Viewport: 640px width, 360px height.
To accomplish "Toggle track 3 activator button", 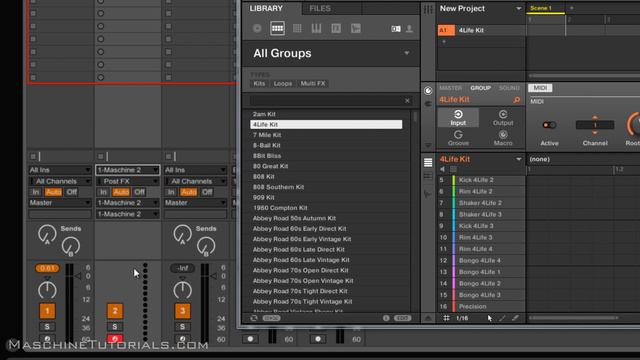I will 182,311.
